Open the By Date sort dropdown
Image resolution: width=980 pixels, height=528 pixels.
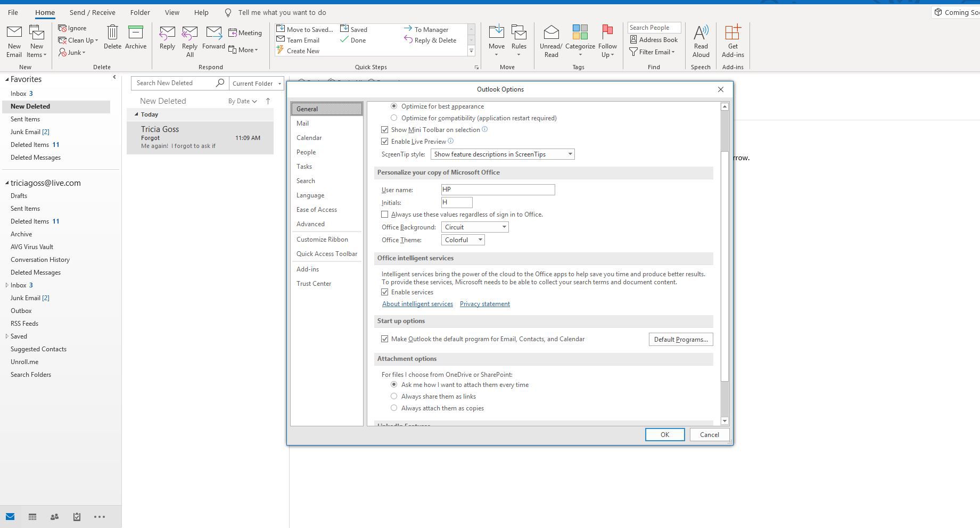(x=243, y=101)
